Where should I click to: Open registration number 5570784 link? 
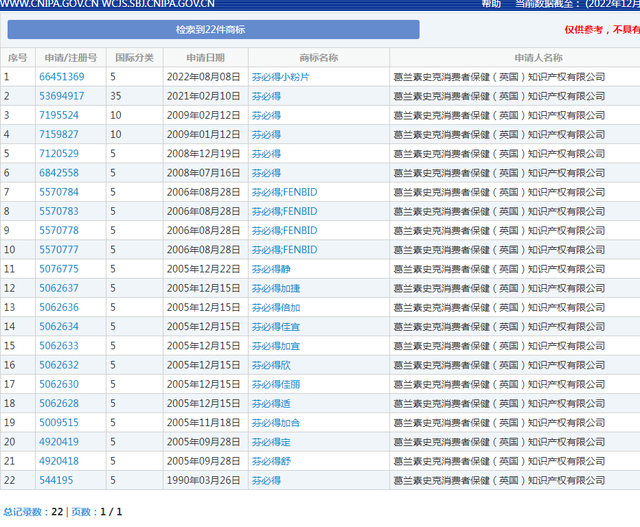pyautogui.click(x=59, y=192)
